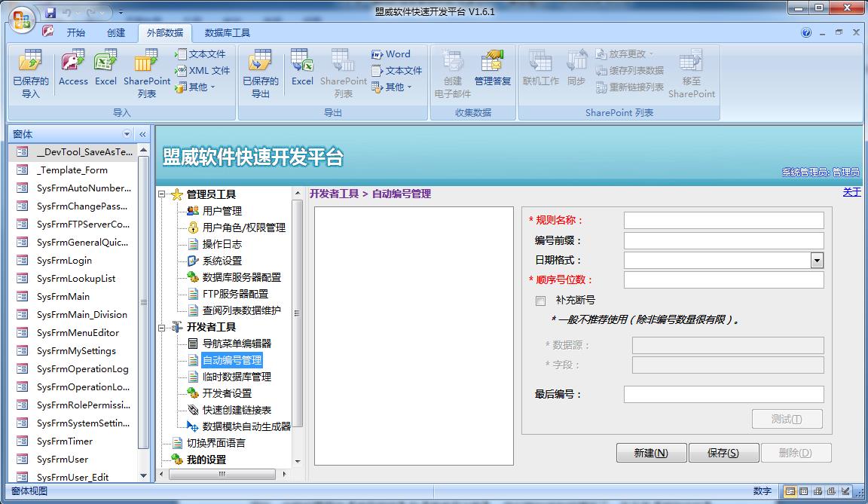Image resolution: width=868 pixels, height=504 pixels.
Task: Click the Office button logo
Action: 22,20
